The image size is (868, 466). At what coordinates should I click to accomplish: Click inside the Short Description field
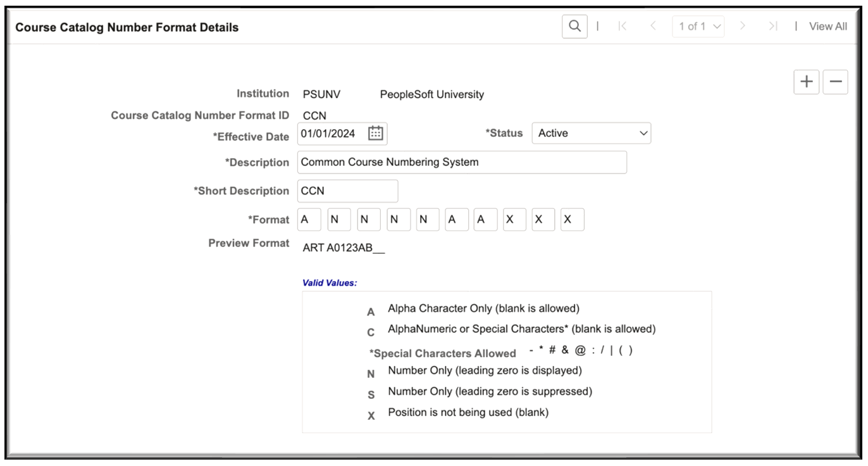[x=347, y=191]
